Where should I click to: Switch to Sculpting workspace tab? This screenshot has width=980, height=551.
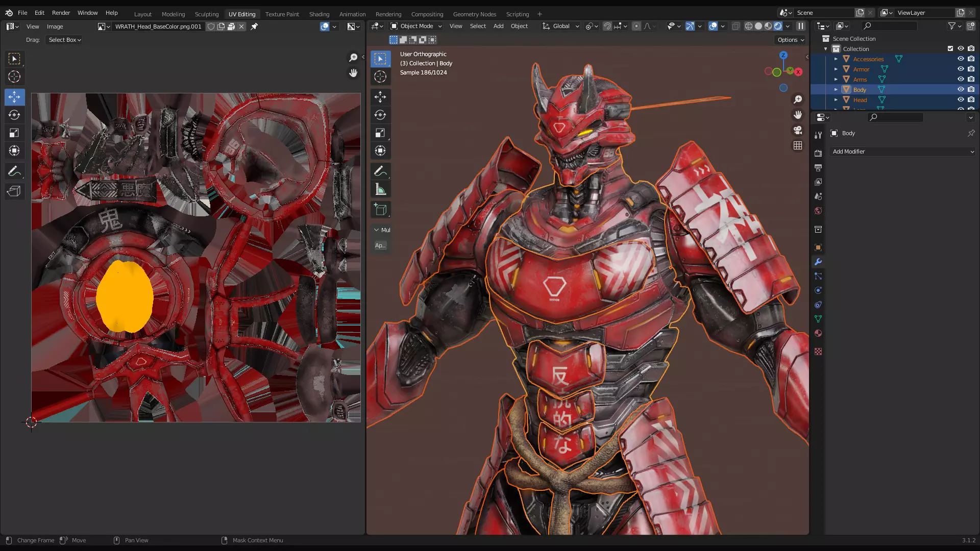click(207, 14)
